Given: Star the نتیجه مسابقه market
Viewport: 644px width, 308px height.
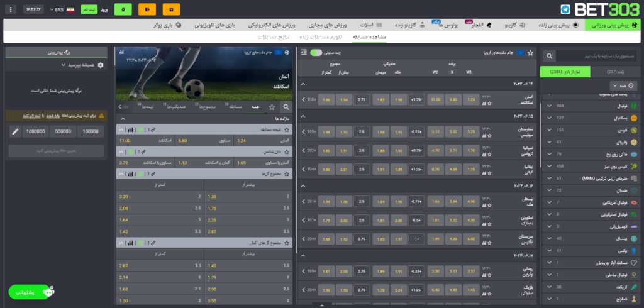Looking at the screenshot, I should point(287,129).
